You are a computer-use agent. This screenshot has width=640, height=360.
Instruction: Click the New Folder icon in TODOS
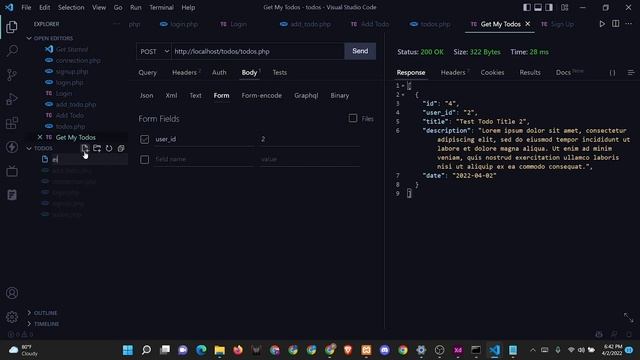pos(97,148)
